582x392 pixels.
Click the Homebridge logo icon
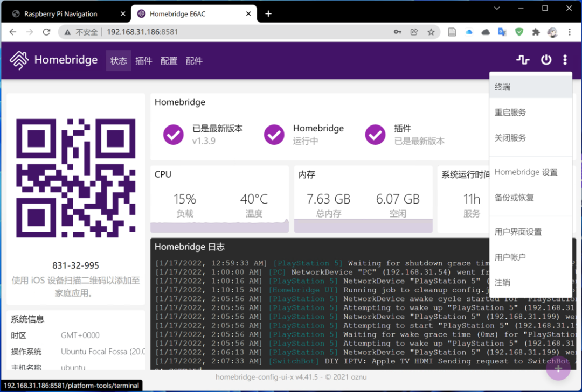(19, 60)
